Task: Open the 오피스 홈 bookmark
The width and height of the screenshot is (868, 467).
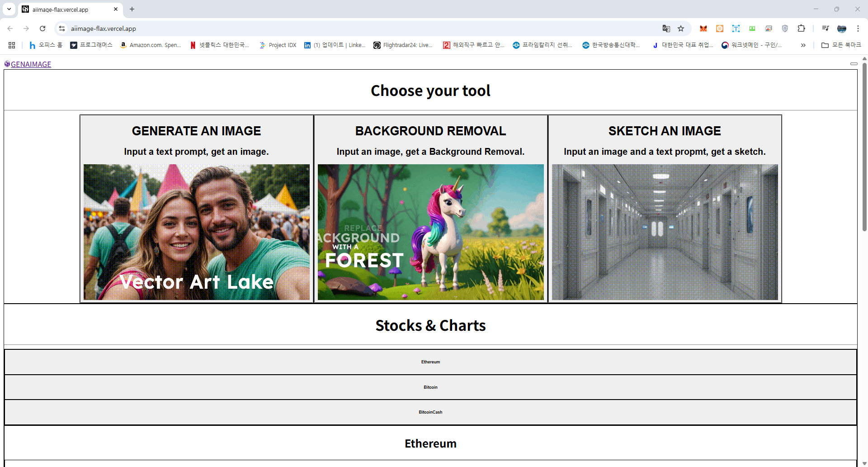Action: point(46,45)
